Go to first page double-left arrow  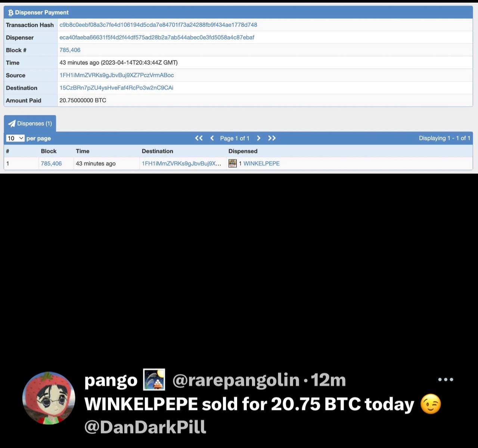pyautogui.click(x=199, y=138)
